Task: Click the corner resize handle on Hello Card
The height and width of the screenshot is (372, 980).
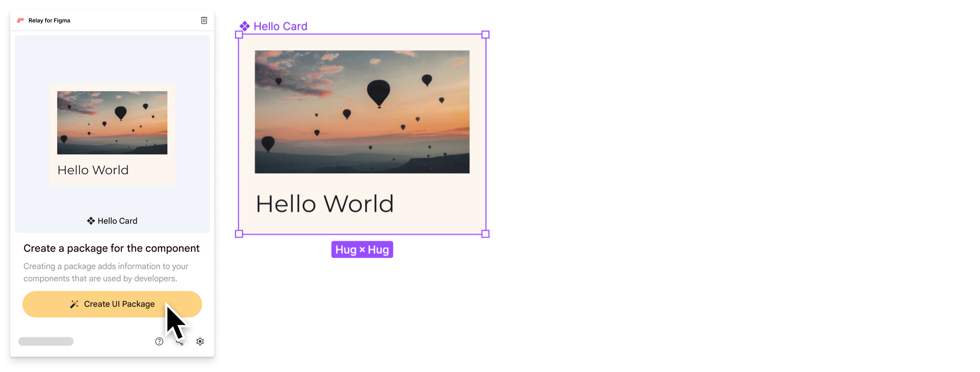Action: 239,35
